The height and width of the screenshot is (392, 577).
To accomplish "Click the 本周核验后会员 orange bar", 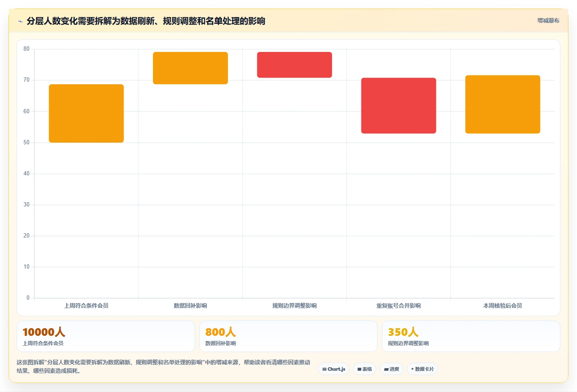I will (x=502, y=104).
